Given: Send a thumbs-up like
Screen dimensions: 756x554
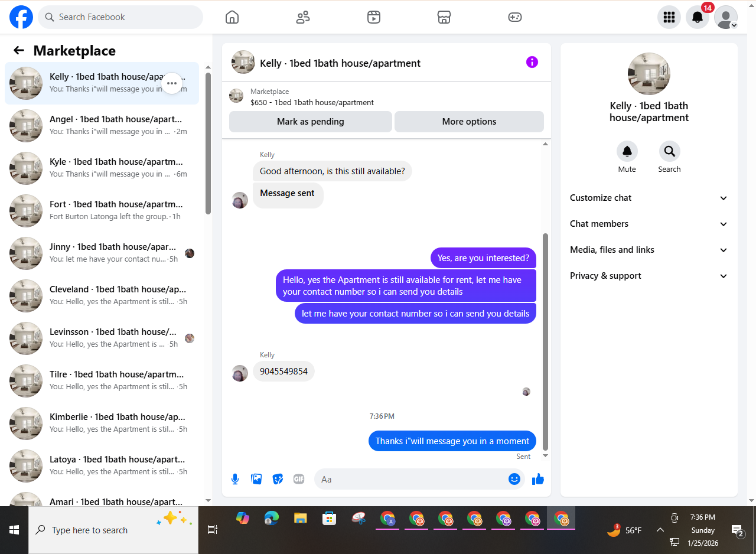Looking at the screenshot, I should 538,479.
